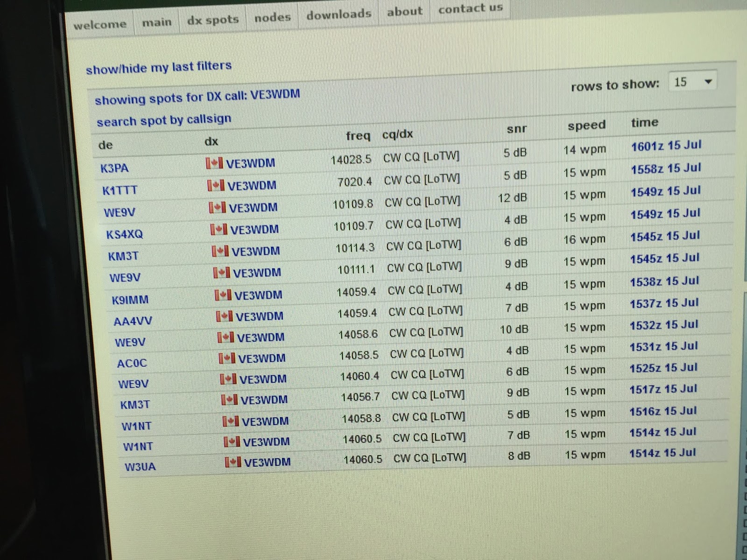
Task: Click the flag in WE9V's 14058.6 row
Action: coord(226,337)
